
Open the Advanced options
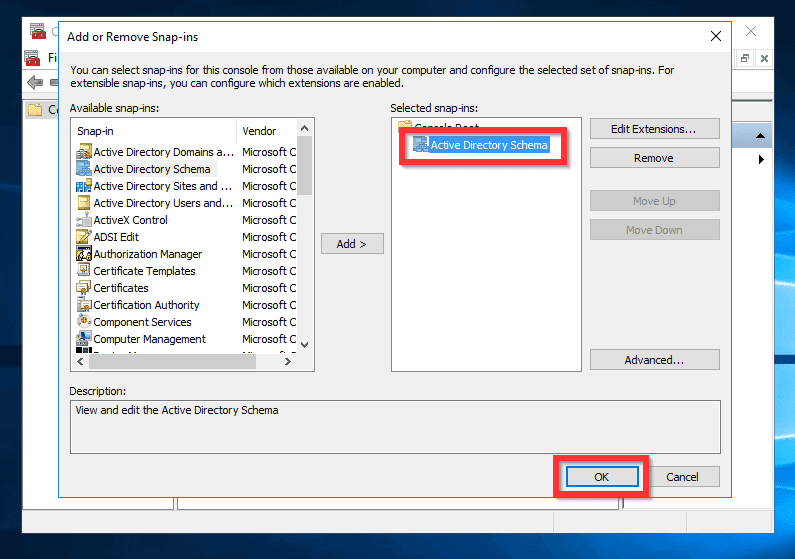pos(654,359)
